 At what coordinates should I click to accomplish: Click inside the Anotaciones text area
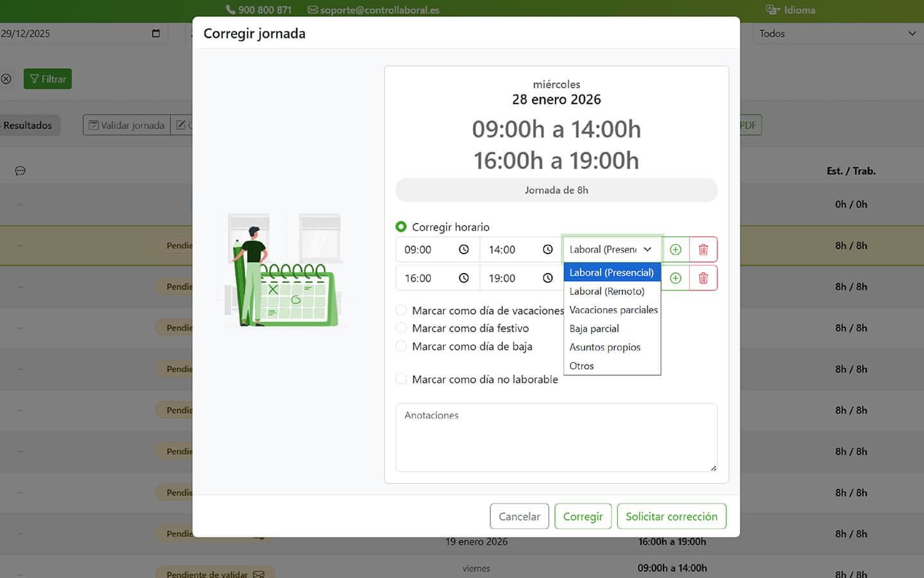point(556,437)
